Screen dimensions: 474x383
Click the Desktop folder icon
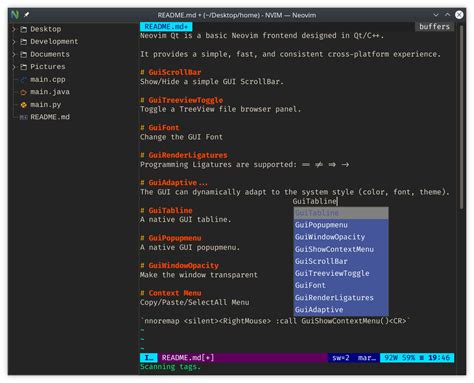click(x=23, y=29)
